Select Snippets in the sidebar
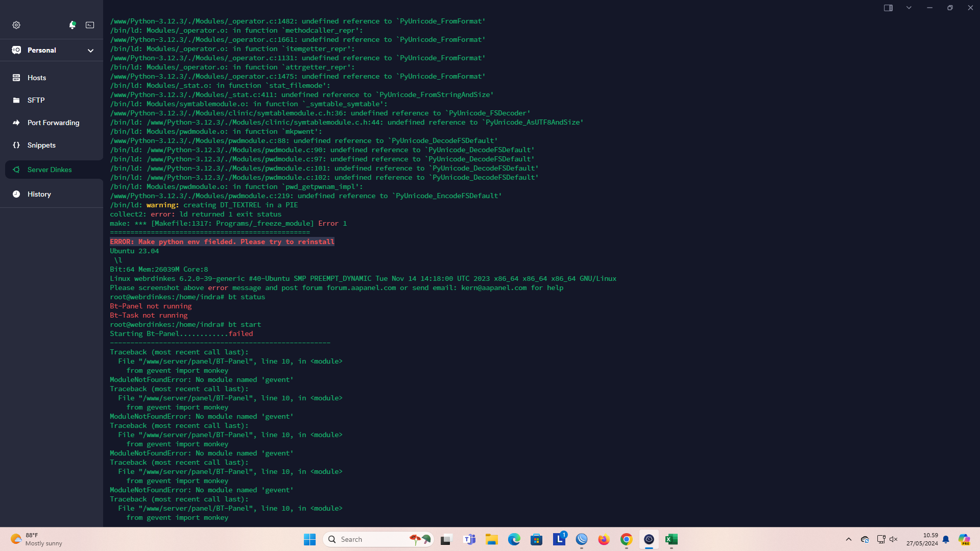This screenshot has width=980, height=551. click(x=41, y=145)
